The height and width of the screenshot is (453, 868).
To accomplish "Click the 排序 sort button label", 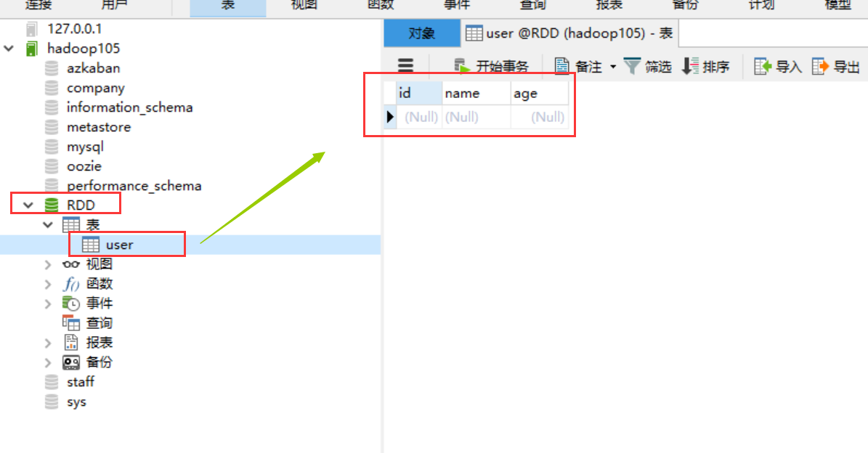I will tap(716, 67).
